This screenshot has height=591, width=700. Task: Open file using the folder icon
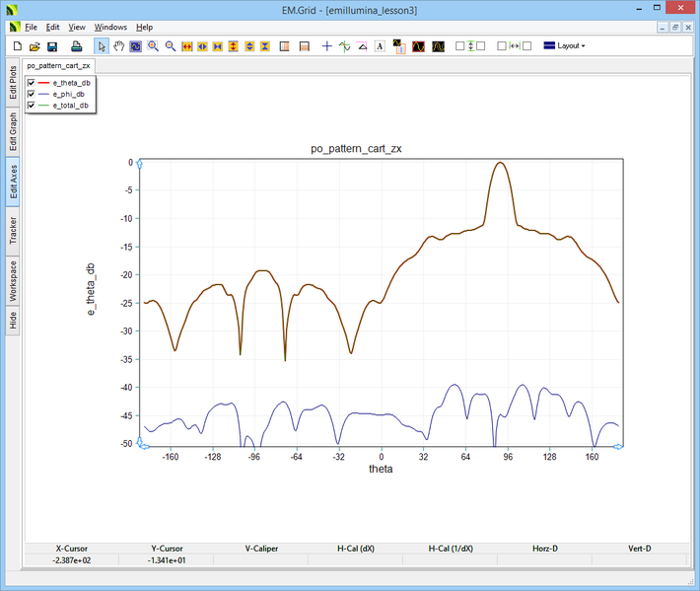35,46
